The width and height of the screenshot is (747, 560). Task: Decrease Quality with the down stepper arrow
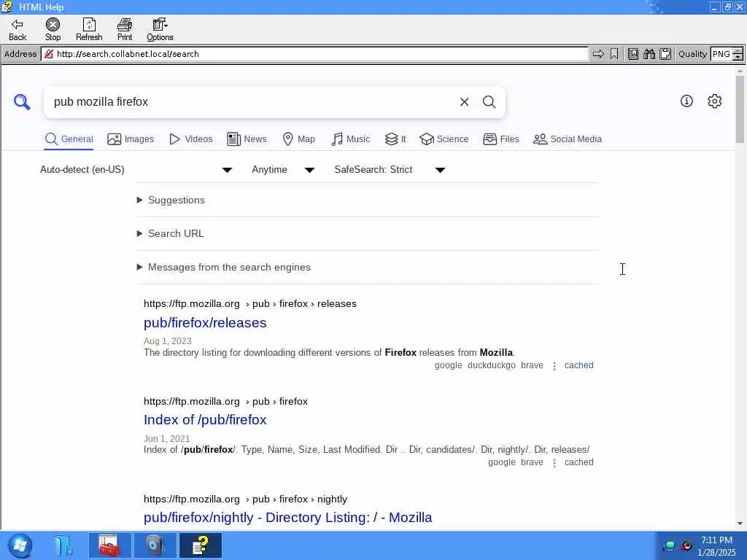(x=738, y=57)
